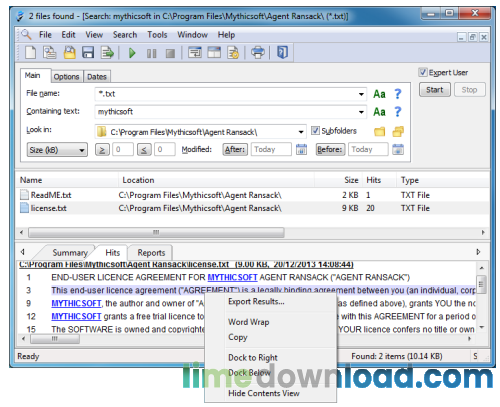This screenshot has height=407, width=500.
Task: Toggle the Before: modified filter button
Action: click(x=330, y=149)
